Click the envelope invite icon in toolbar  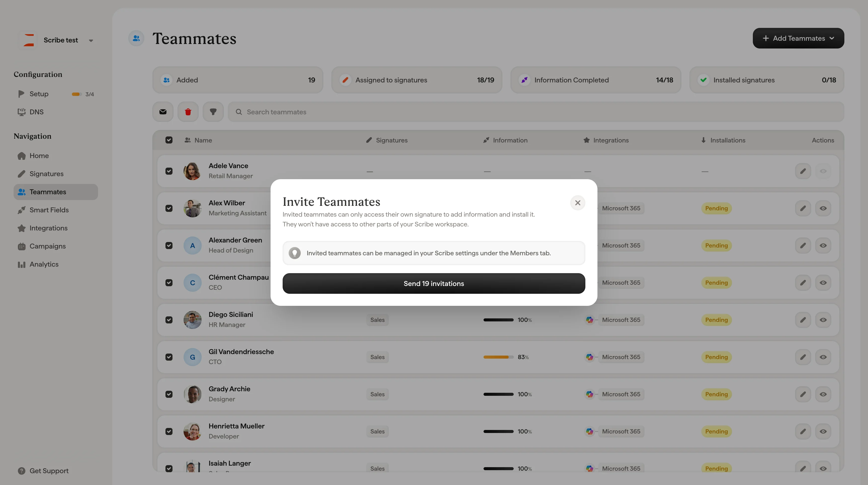163,112
